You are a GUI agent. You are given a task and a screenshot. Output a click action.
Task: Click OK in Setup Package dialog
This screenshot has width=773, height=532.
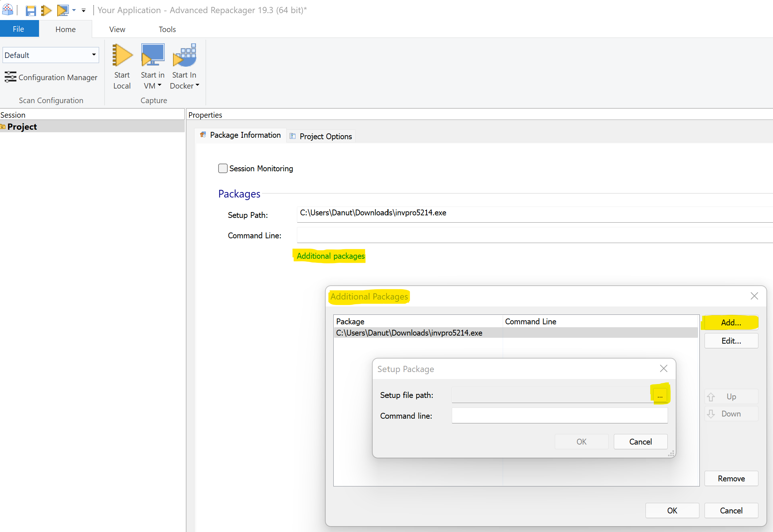pyautogui.click(x=581, y=442)
